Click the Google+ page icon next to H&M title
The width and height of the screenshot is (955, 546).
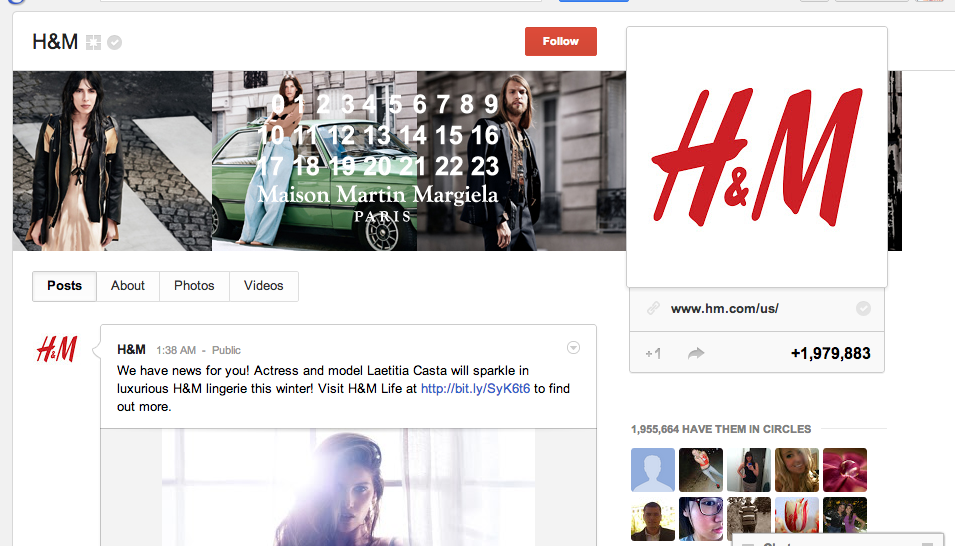click(93, 42)
